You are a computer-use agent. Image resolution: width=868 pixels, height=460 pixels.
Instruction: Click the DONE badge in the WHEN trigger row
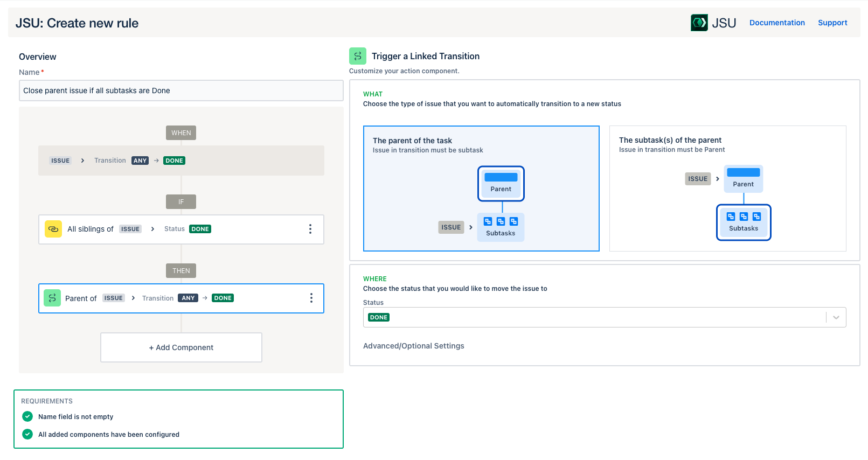(x=174, y=161)
